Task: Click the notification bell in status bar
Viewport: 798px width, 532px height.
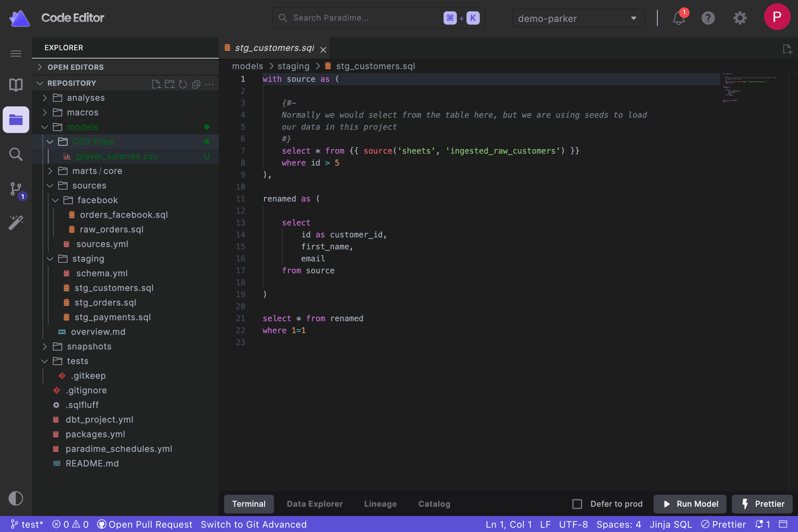Action: [762, 524]
